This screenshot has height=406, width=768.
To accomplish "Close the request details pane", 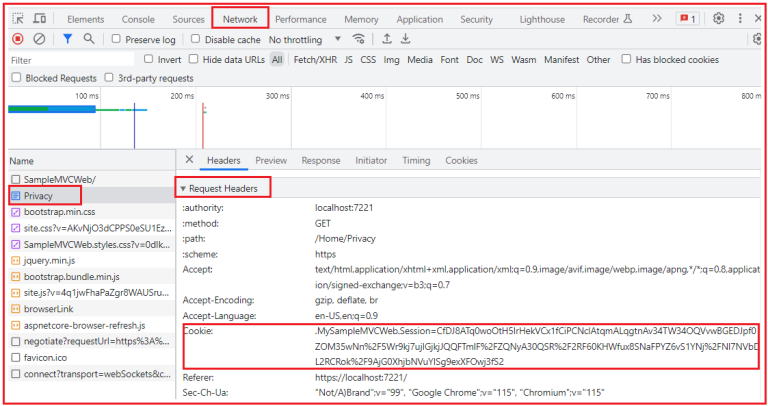I will 189,160.
